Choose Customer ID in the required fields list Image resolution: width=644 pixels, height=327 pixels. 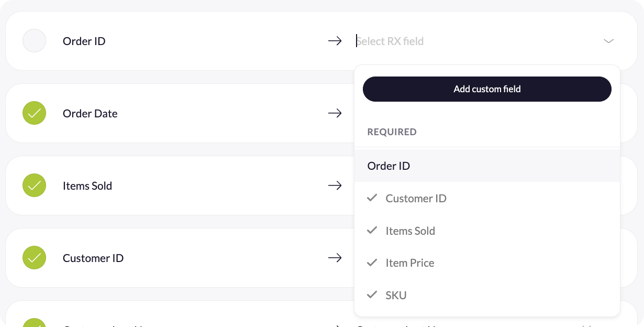tap(416, 199)
